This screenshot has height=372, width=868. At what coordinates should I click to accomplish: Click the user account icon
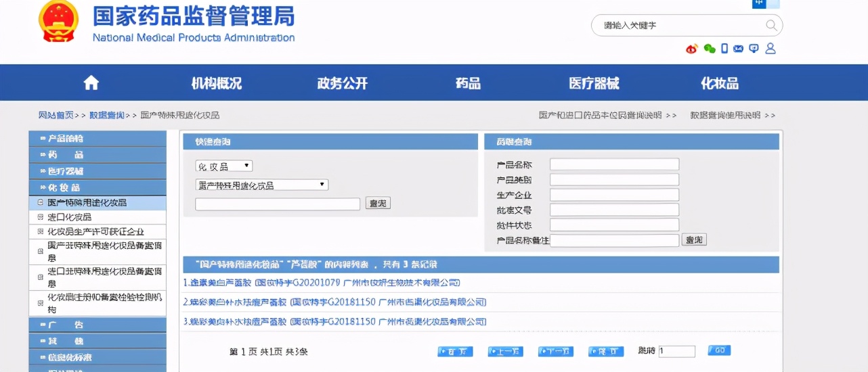tap(770, 49)
